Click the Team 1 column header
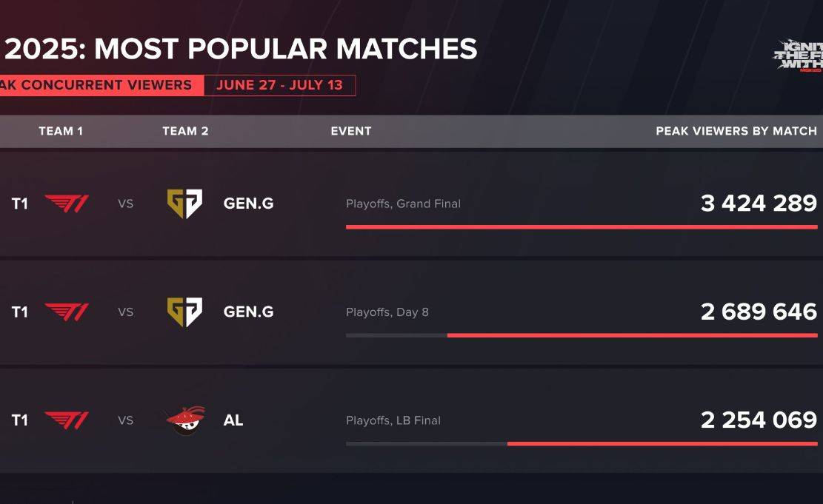 click(x=61, y=131)
